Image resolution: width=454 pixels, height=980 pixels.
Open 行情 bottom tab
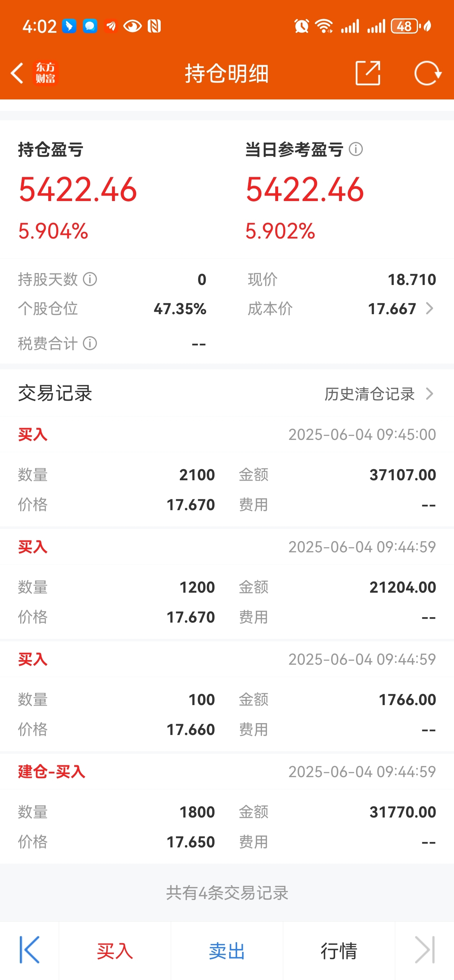[339, 950]
